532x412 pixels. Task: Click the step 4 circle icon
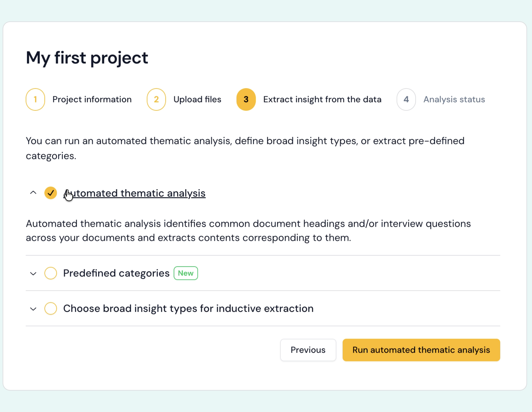click(x=406, y=99)
